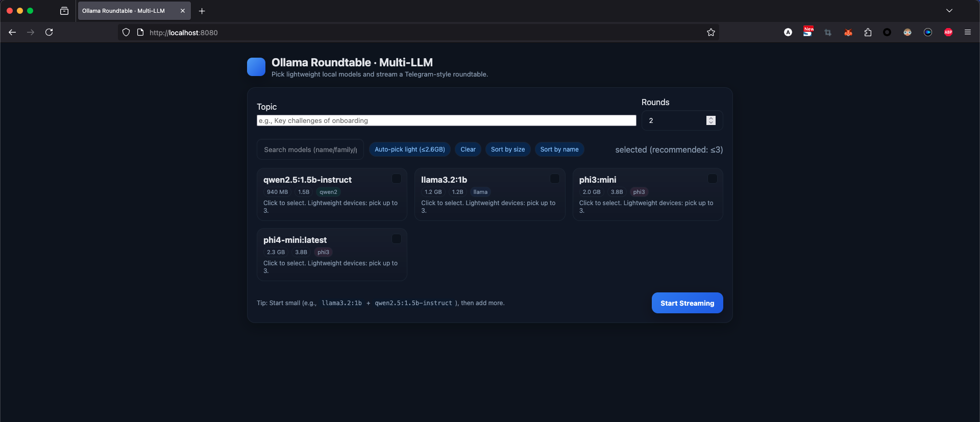This screenshot has height=422, width=980.
Task: Click the crop screenshot extension icon
Action: click(828, 32)
